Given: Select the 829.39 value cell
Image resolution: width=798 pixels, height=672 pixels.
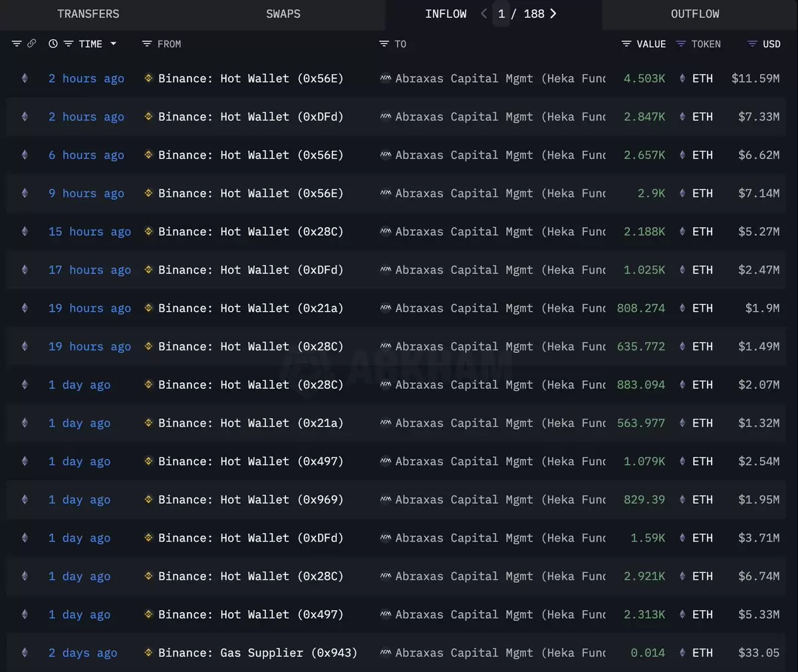Looking at the screenshot, I should (644, 500).
